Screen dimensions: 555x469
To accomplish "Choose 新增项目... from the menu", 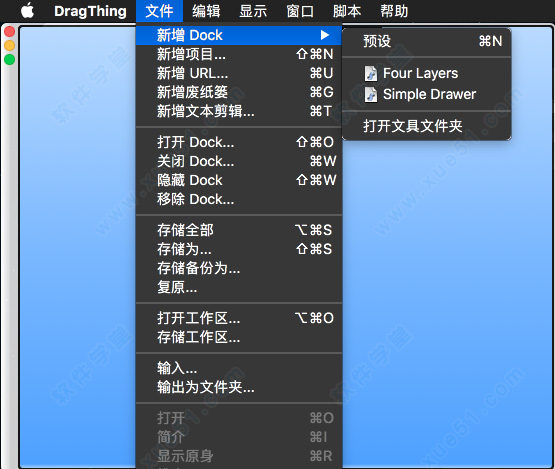I will click(239, 54).
